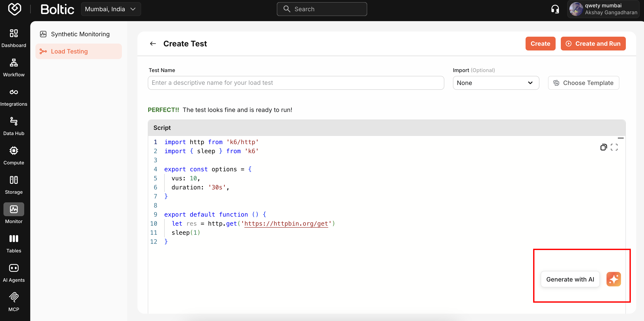This screenshot has height=321, width=644.
Task: Click the copy script icon
Action: point(604,147)
